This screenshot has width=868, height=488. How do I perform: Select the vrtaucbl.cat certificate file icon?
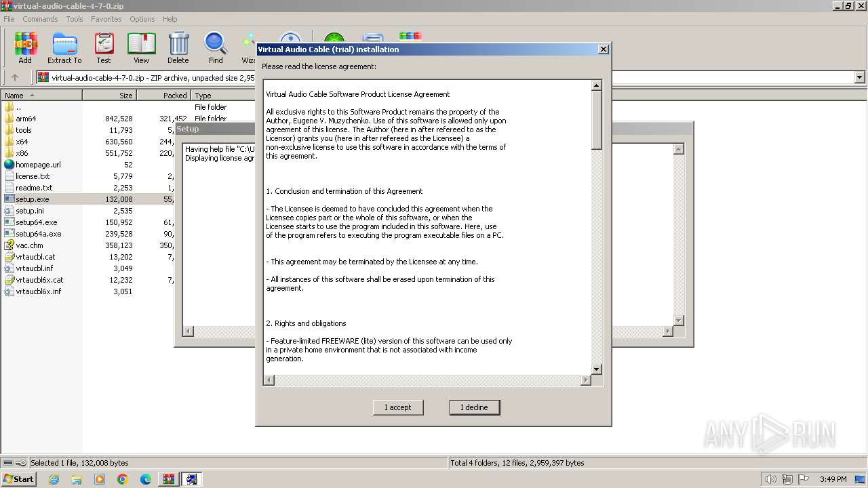[x=9, y=257]
